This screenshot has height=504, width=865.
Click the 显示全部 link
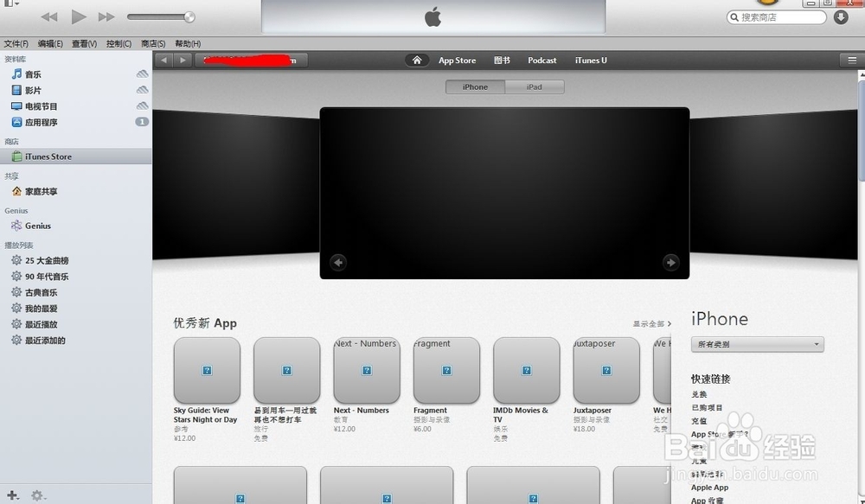point(651,323)
